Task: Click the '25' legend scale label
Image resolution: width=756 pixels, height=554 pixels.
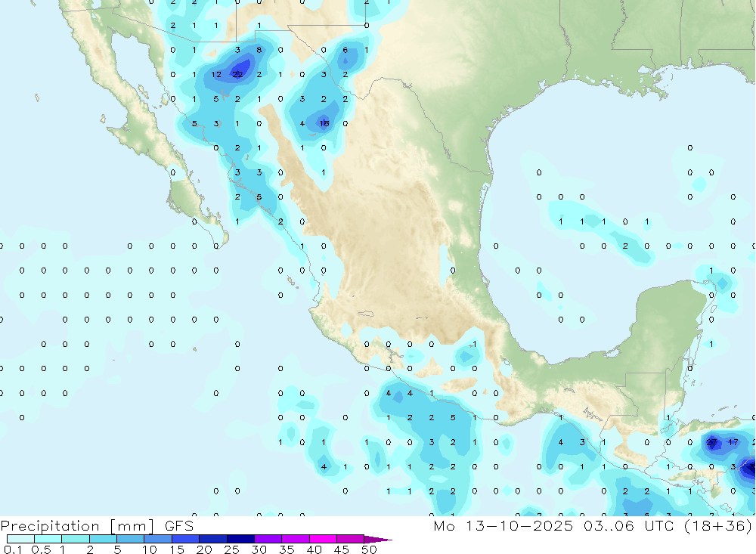Action: (231, 549)
